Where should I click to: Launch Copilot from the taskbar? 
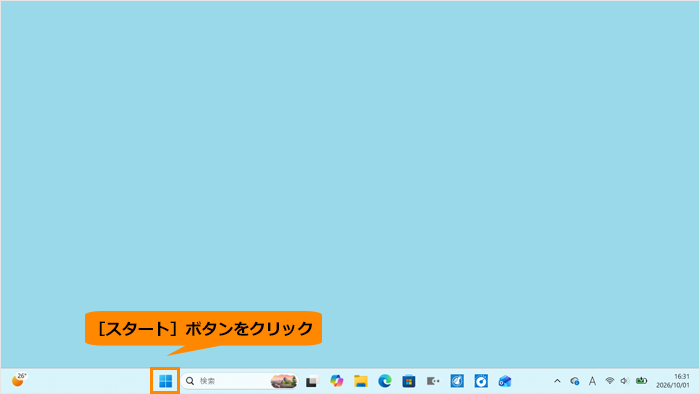pyautogui.click(x=337, y=381)
